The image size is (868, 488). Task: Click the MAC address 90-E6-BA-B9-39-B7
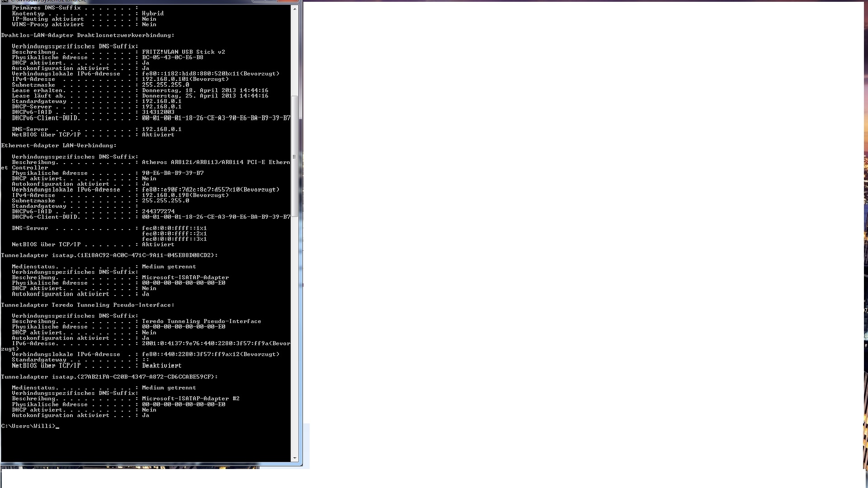click(173, 173)
